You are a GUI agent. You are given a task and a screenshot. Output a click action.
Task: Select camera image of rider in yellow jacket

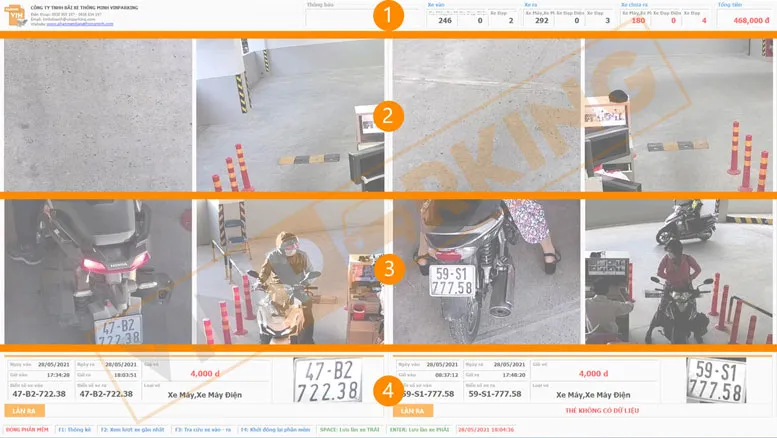pyautogui.click(x=290, y=270)
